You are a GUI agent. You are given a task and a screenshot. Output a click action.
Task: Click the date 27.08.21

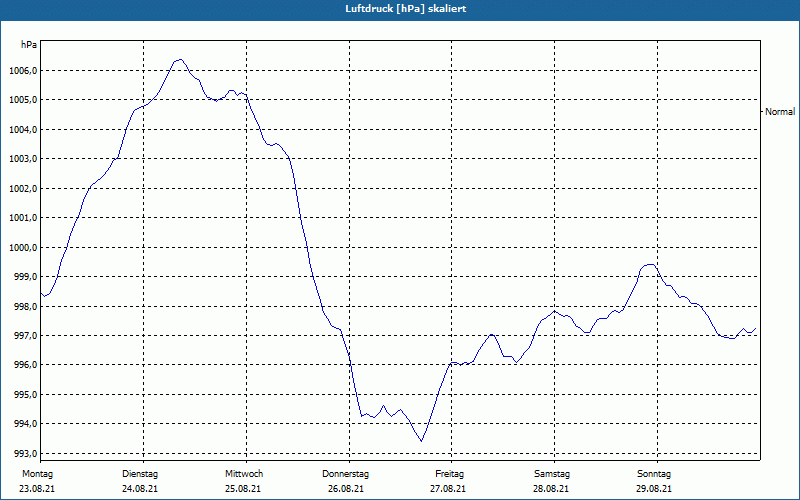click(x=448, y=489)
